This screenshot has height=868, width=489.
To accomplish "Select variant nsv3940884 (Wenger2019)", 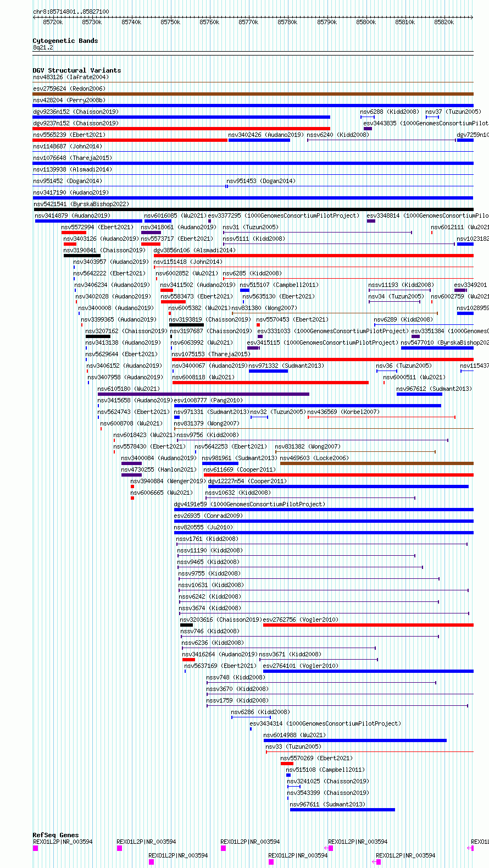I will pos(168,481).
